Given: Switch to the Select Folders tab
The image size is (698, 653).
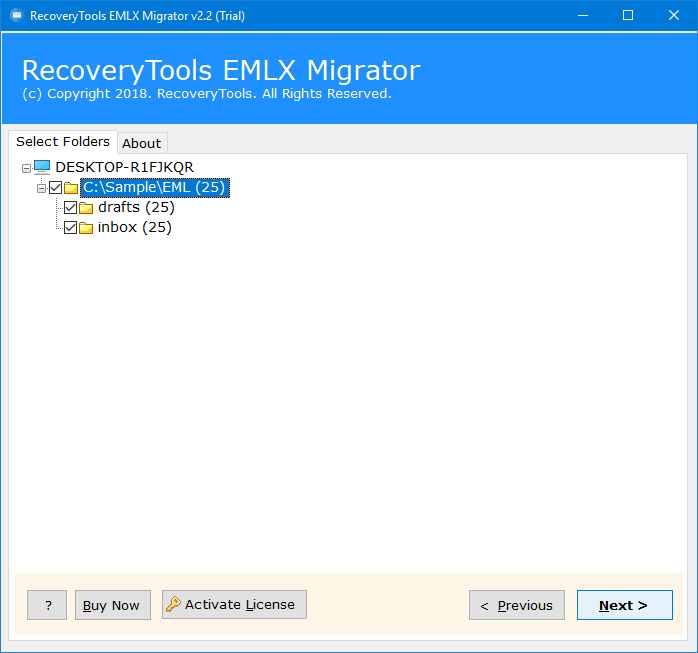Looking at the screenshot, I should click(x=63, y=142).
